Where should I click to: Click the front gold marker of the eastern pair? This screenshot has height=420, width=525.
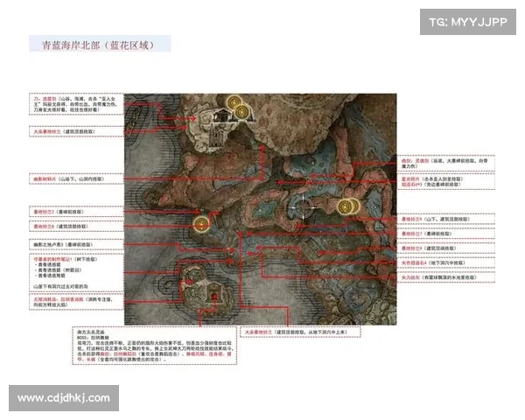[x=344, y=207]
